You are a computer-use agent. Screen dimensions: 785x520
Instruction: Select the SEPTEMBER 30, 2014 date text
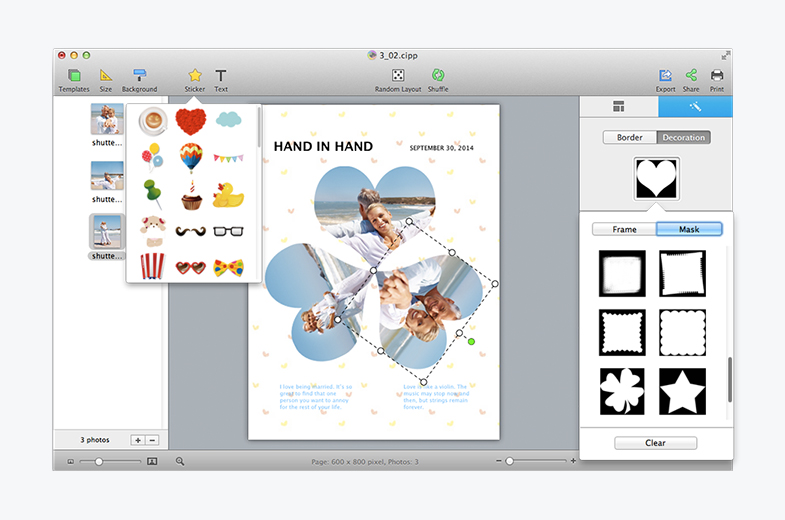click(x=442, y=148)
